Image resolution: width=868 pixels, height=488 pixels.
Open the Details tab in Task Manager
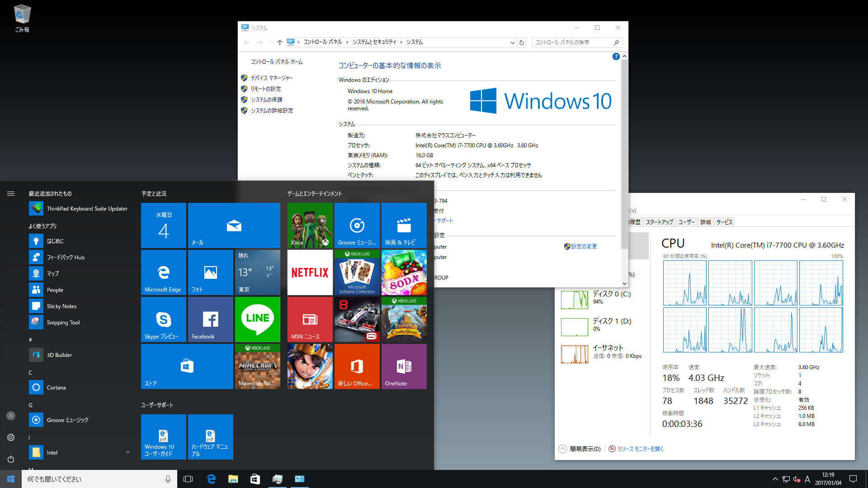click(706, 222)
